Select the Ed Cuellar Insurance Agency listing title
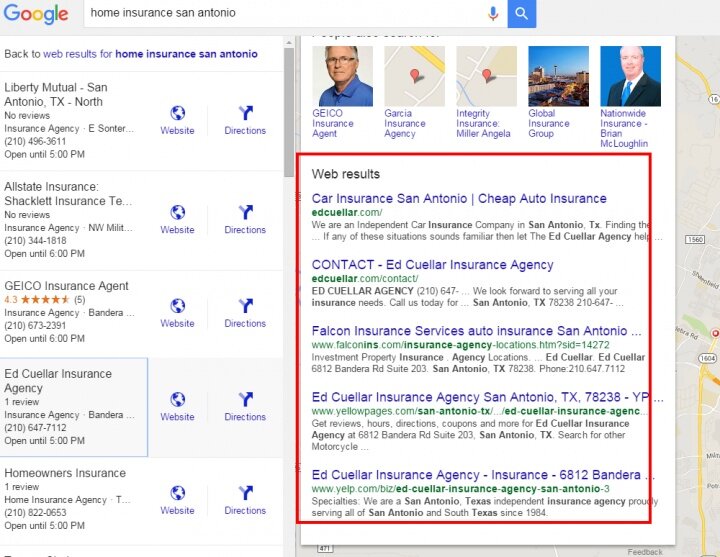Viewport: 720px width, 557px height. point(58,381)
